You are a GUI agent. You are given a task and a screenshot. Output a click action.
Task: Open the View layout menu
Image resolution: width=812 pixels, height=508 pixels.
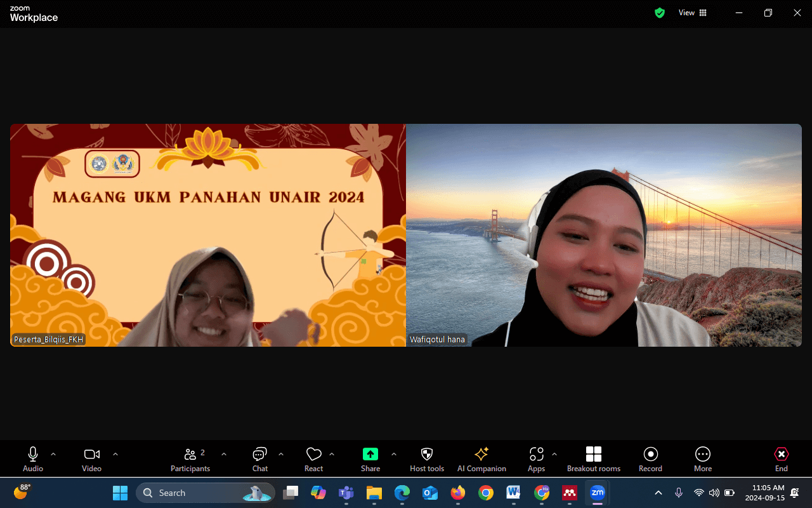692,13
